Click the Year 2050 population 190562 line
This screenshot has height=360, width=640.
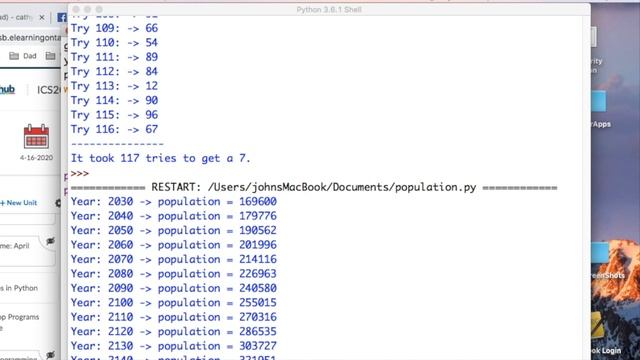[173, 231]
